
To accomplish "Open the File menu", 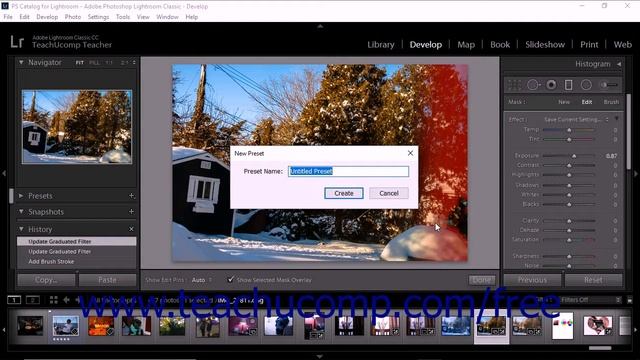I will (8, 17).
